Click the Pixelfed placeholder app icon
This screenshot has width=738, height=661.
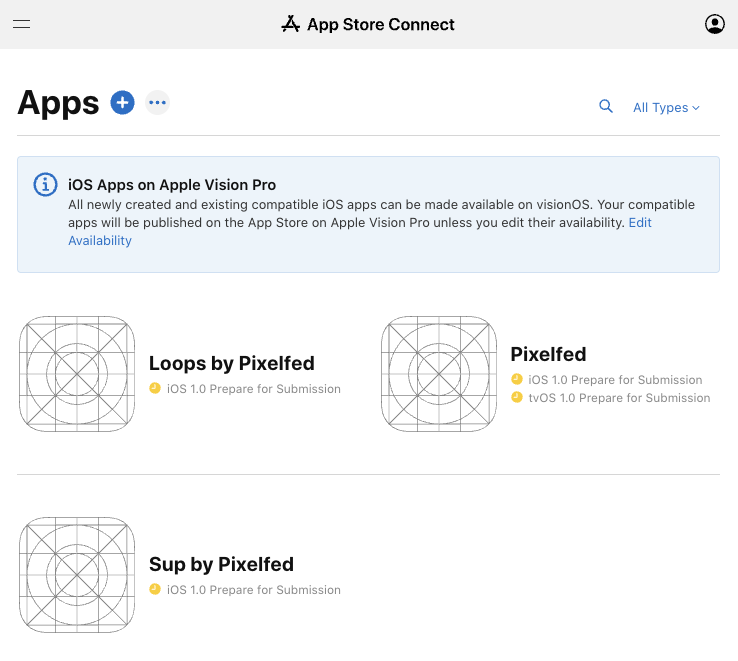pyautogui.click(x=439, y=374)
